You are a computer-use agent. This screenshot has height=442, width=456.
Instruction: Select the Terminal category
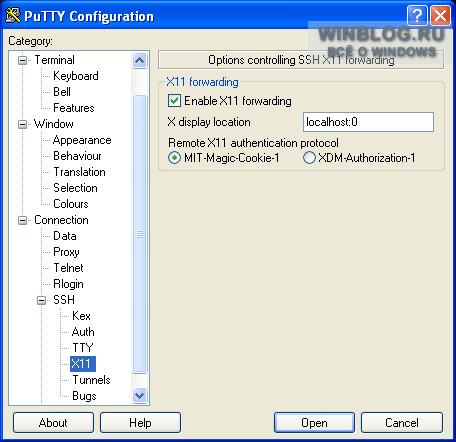55,60
